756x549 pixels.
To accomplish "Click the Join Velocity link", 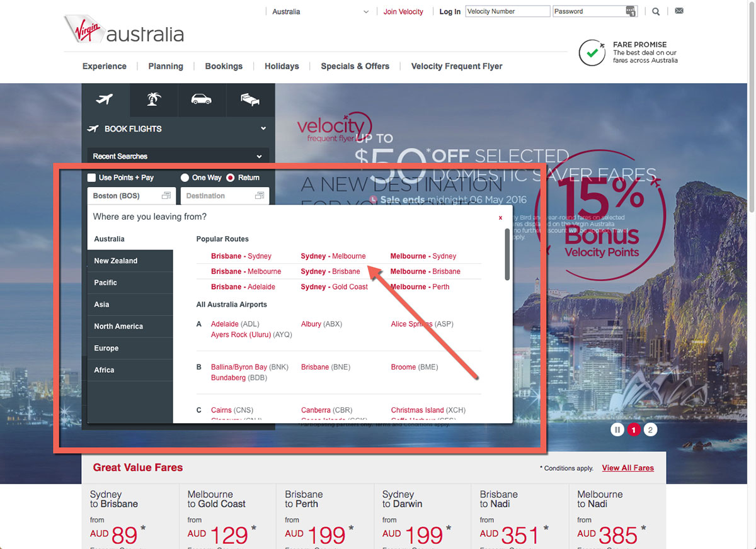I will [403, 11].
